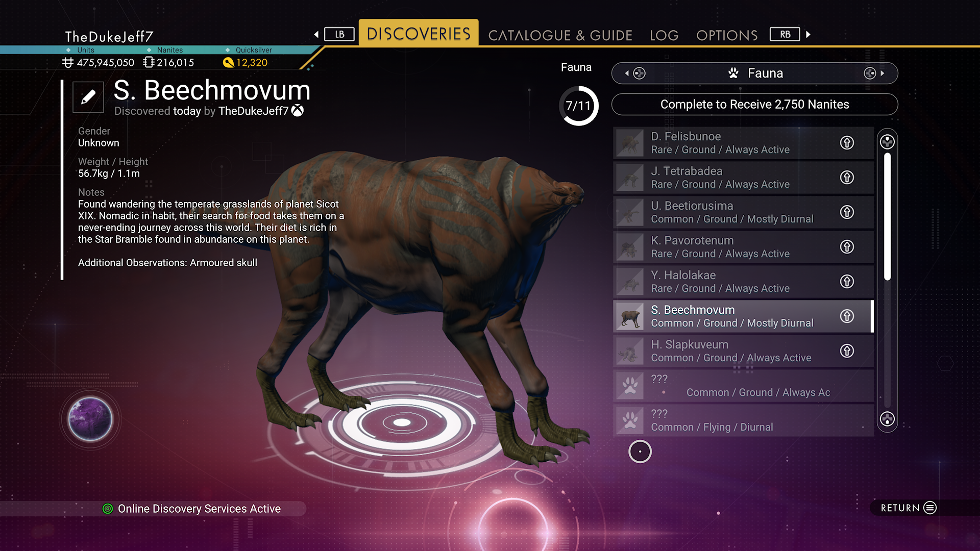Click the right arrow in Fauna selector

882,73
